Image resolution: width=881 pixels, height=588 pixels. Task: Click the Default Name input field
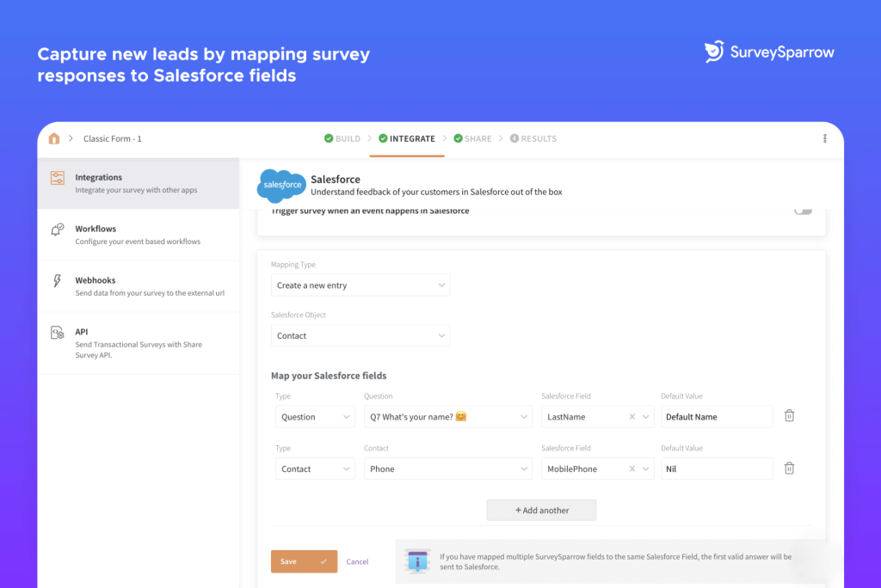point(717,417)
